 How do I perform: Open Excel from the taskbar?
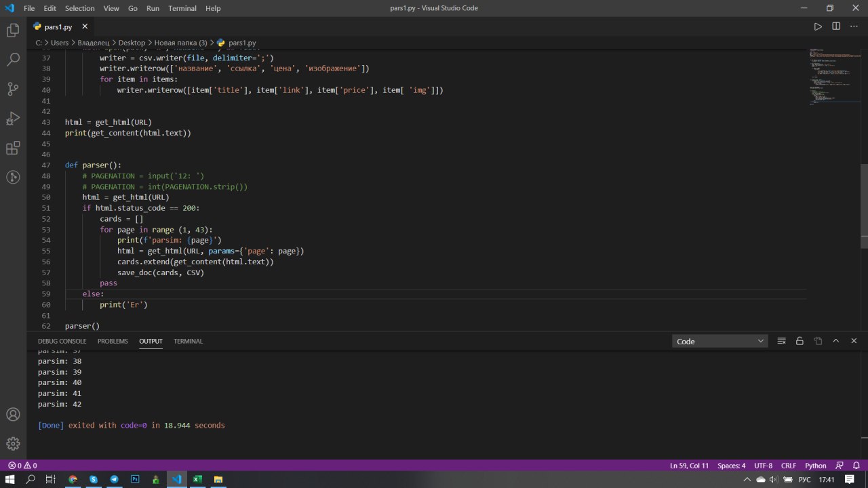pos(197,479)
